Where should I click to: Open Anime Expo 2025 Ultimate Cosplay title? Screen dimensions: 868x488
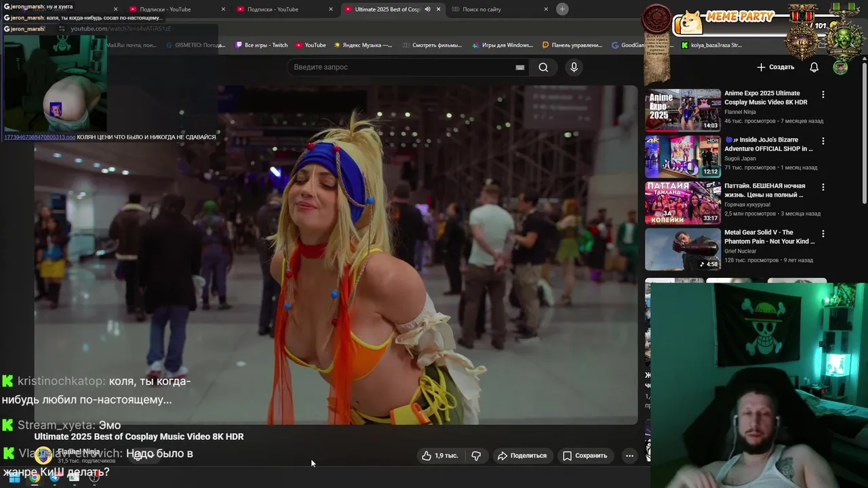click(766, 98)
